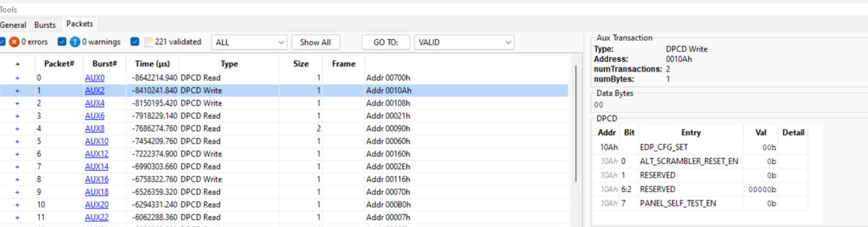This screenshot has width=868, height=227.
Task: Click the validated note icon
Action: (149, 42)
